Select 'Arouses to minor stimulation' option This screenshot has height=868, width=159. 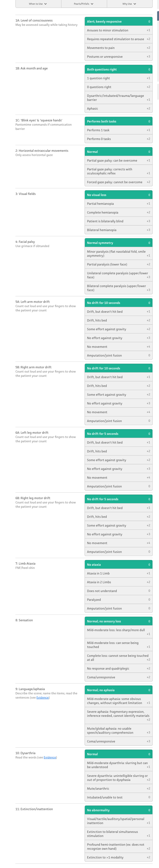tap(118, 30)
